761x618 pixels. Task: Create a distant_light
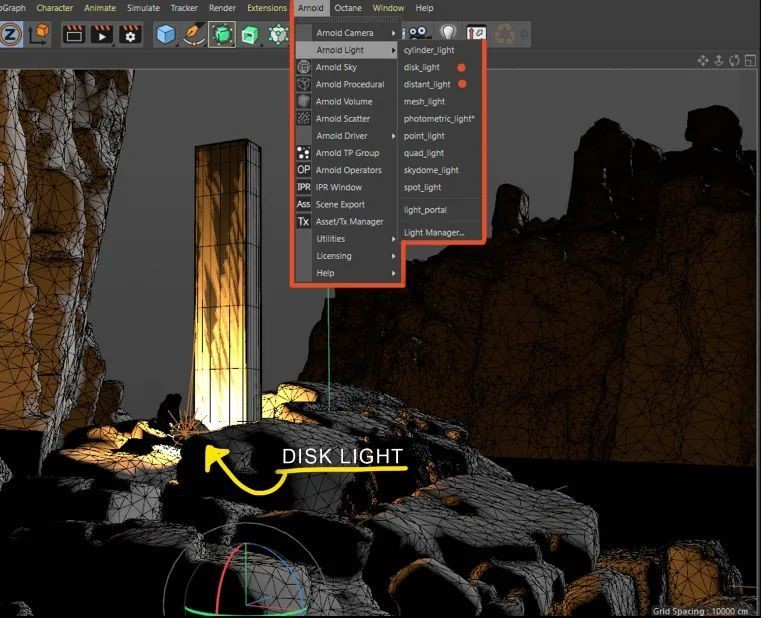440,84
